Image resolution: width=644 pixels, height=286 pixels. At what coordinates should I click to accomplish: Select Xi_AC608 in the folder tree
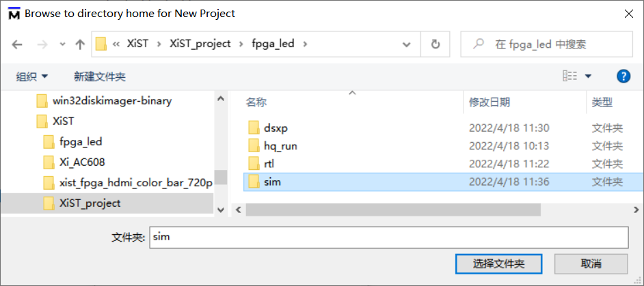82,162
